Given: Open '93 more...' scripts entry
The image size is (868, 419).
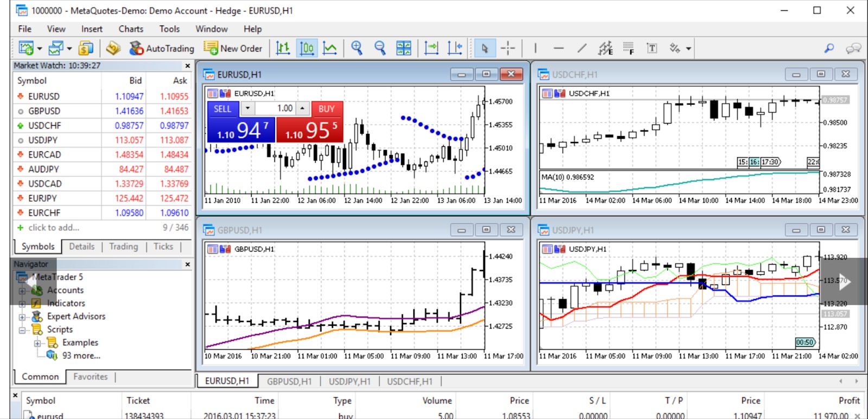Looking at the screenshot, I should point(81,356).
